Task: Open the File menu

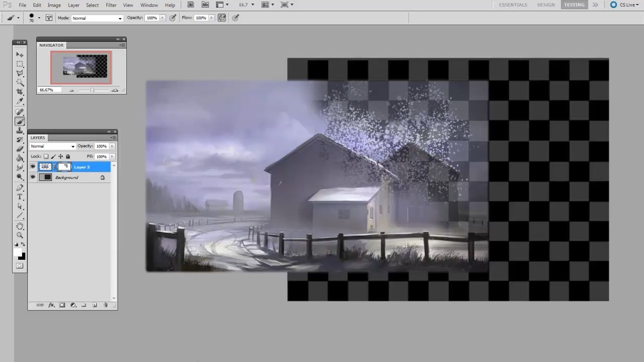Action: [23, 5]
